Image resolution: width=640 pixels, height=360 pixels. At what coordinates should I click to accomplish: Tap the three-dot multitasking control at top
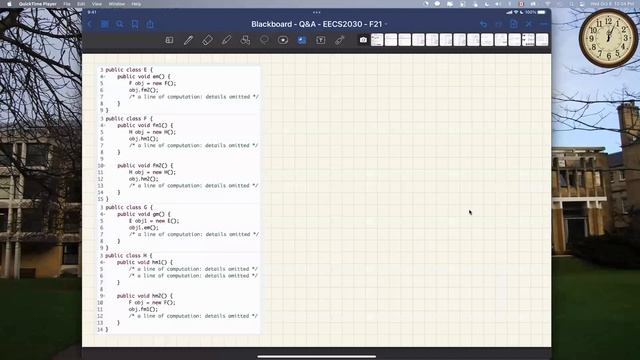317,12
